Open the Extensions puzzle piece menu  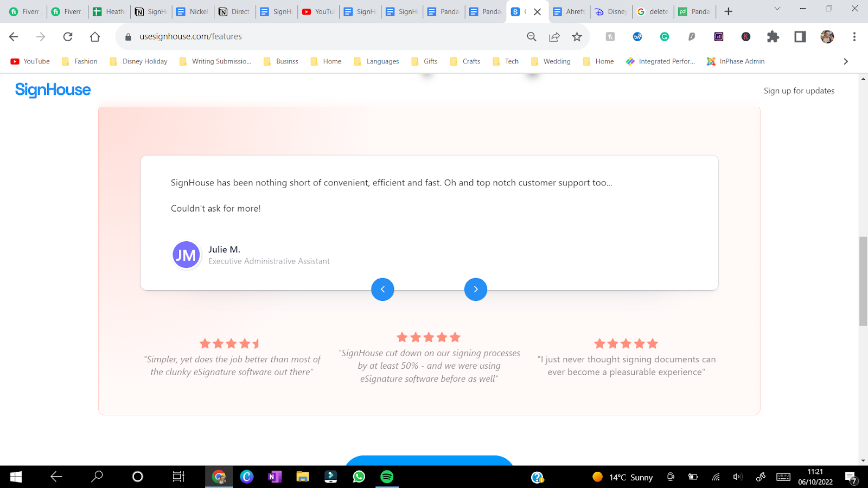point(773,37)
